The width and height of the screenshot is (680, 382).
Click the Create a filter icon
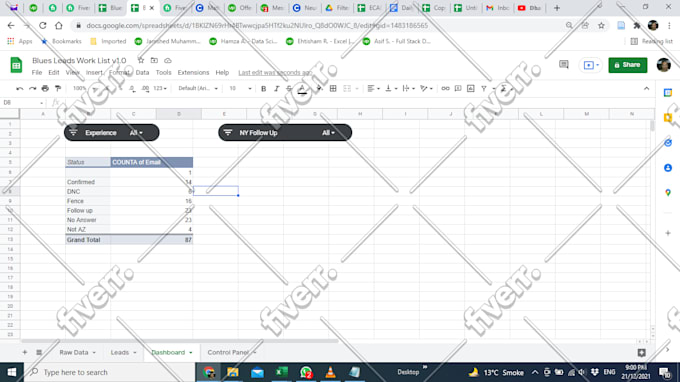point(484,88)
